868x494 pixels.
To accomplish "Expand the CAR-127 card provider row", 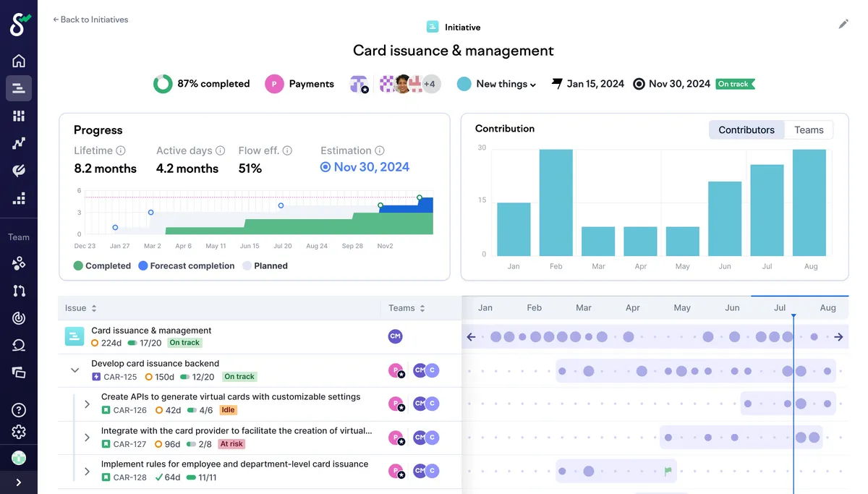I will tap(87, 438).
